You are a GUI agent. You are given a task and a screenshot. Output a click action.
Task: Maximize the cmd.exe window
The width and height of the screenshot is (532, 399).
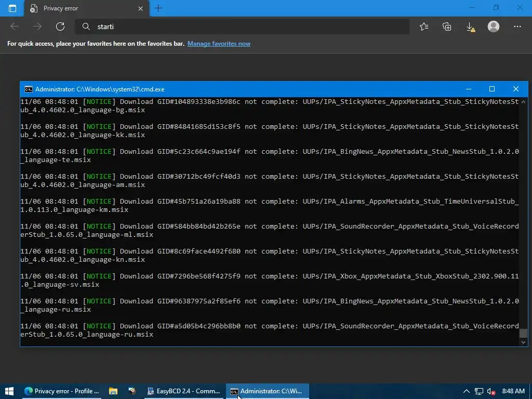click(x=492, y=89)
